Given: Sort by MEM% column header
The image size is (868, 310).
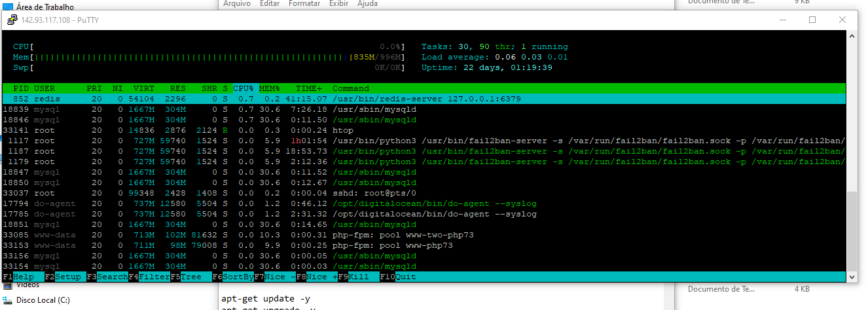Looking at the screenshot, I should coord(270,88).
